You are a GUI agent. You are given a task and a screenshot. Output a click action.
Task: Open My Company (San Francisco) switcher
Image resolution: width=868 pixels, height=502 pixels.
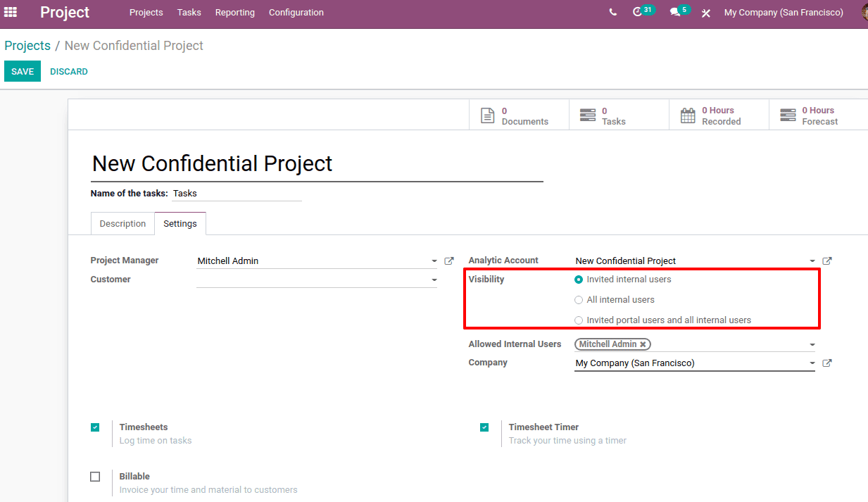784,13
